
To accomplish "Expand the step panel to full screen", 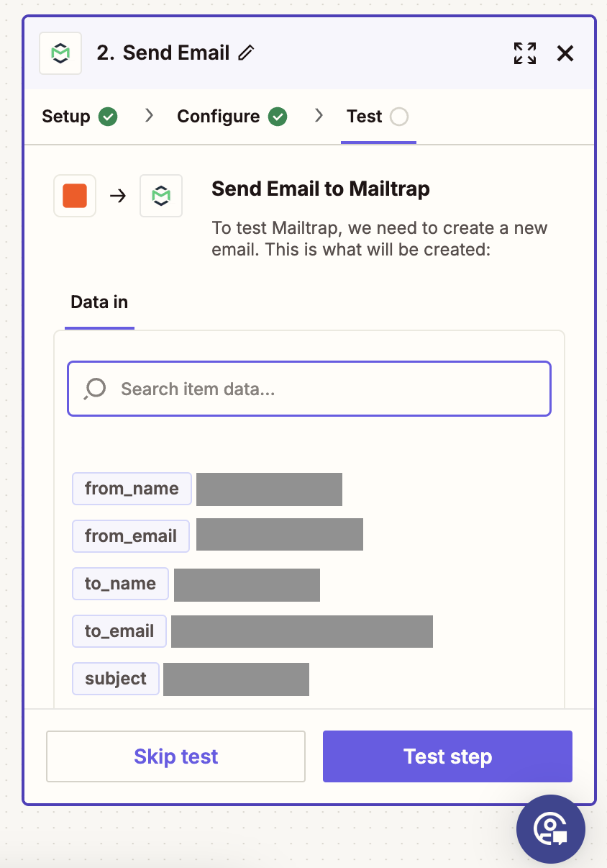I will coord(525,53).
